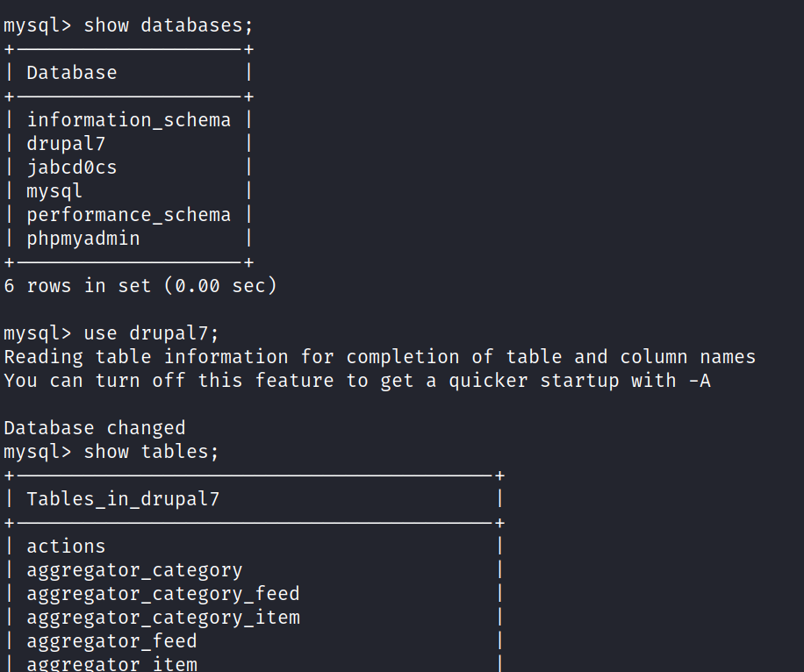
Task: Click the 'Database changed' status message
Action: (x=95, y=428)
